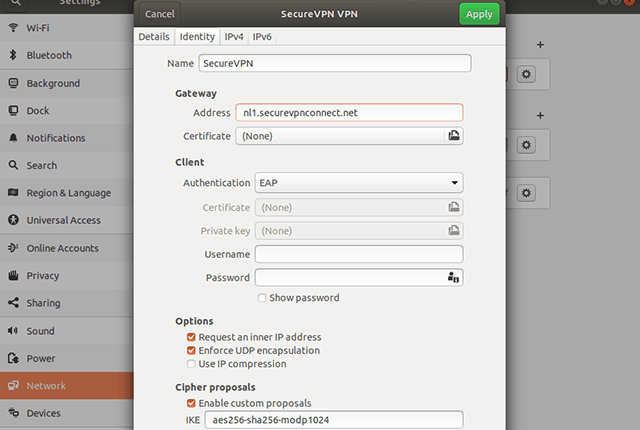Click Private key file chooser icon
The image size is (640, 430).
pos(453,230)
